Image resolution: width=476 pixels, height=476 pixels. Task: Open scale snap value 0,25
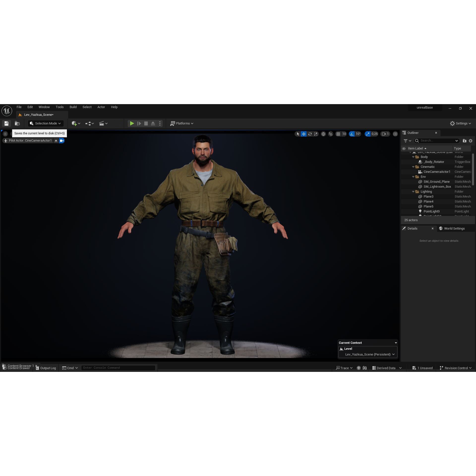375,134
